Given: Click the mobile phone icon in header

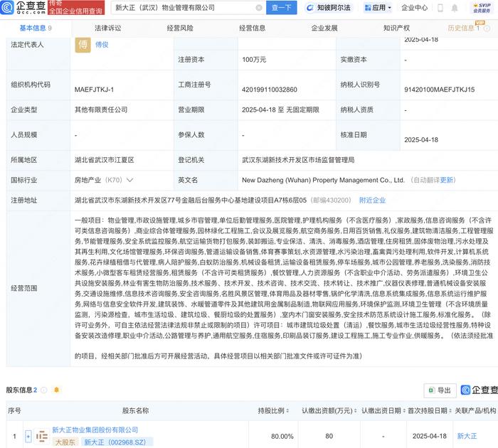Looking at the screenshot, I should coord(440,8).
